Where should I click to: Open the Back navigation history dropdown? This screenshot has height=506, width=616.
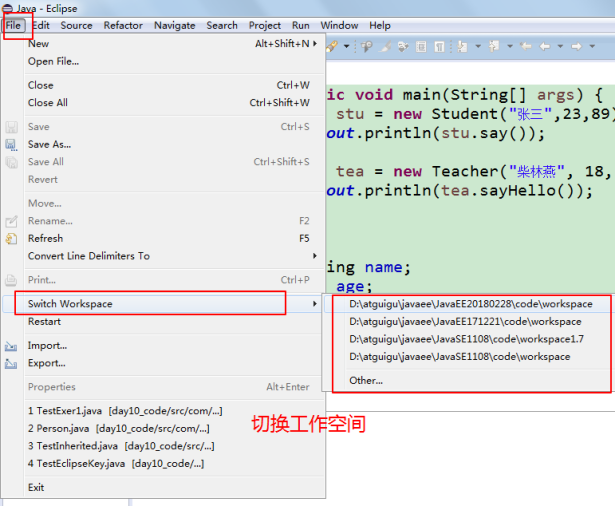pyautogui.click(x=560, y=46)
